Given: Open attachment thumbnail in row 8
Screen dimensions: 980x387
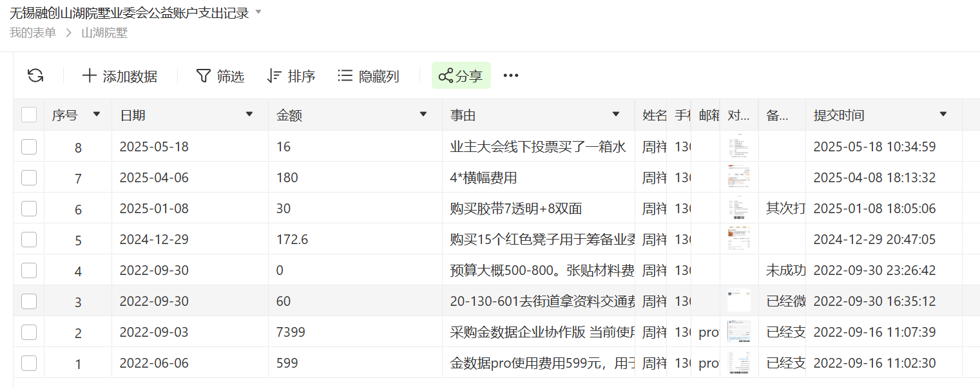Looking at the screenshot, I should (738, 147).
